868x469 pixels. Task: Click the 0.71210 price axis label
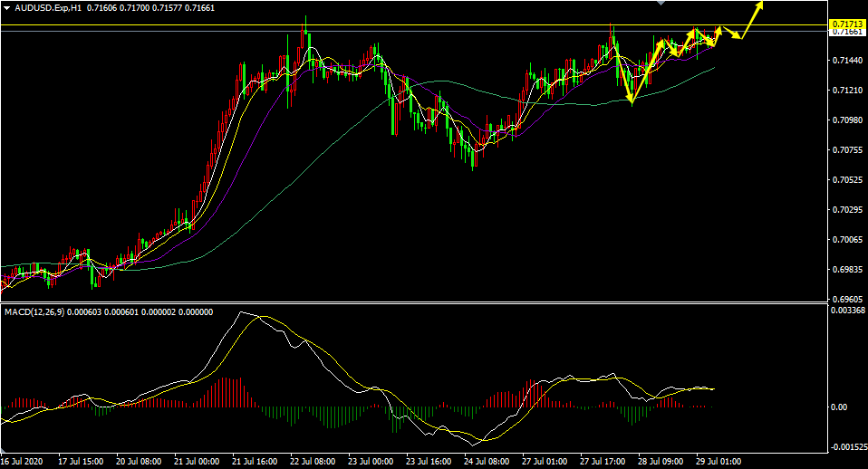pyautogui.click(x=847, y=91)
